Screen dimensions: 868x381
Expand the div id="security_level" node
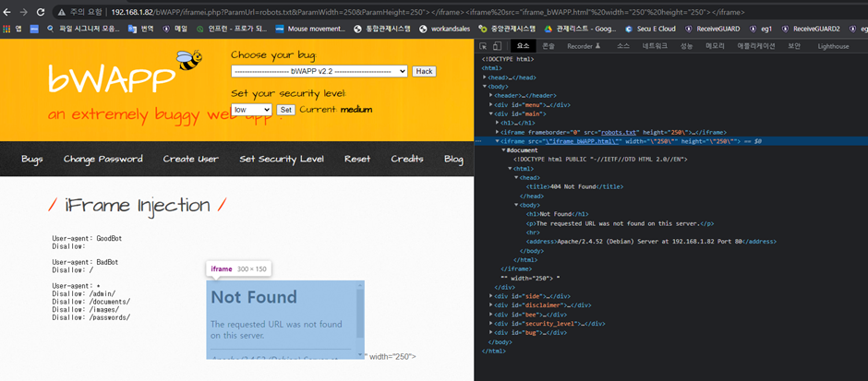(x=491, y=324)
